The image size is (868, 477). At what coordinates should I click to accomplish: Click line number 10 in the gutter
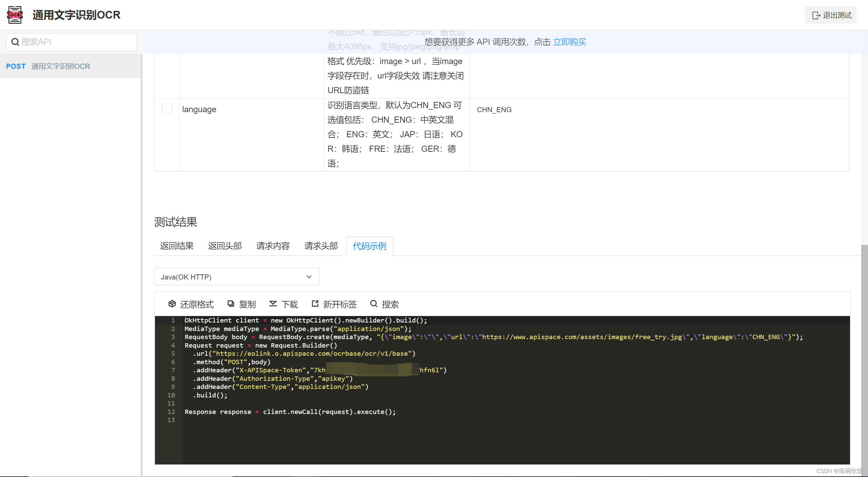[171, 395]
